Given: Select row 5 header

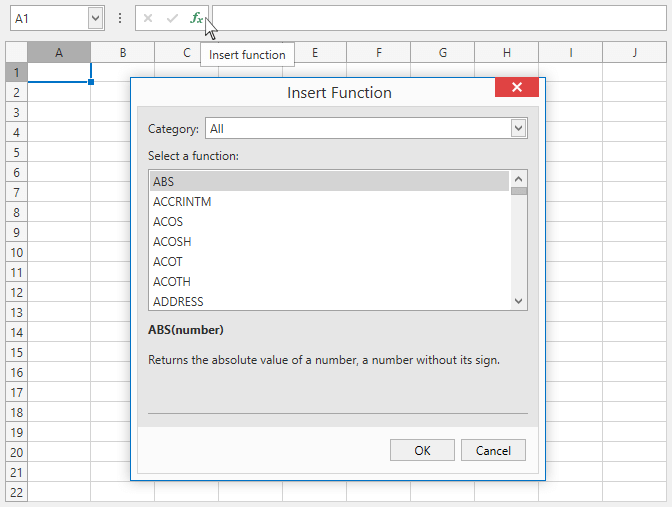Looking at the screenshot, I should point(17,152).
